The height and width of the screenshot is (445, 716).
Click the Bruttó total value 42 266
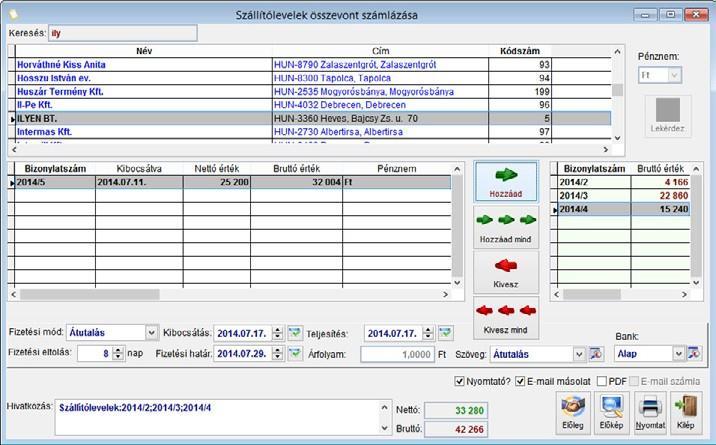click(456, 429)
